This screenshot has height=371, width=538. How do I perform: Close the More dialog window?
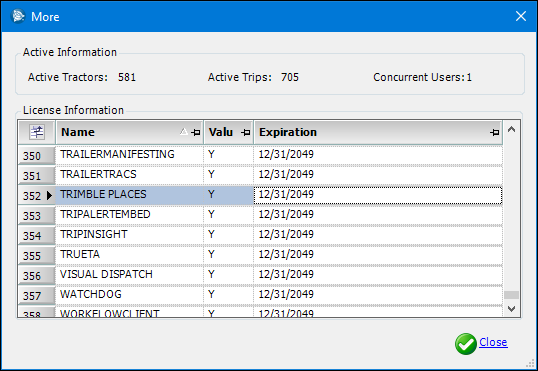tap(521, 16)
